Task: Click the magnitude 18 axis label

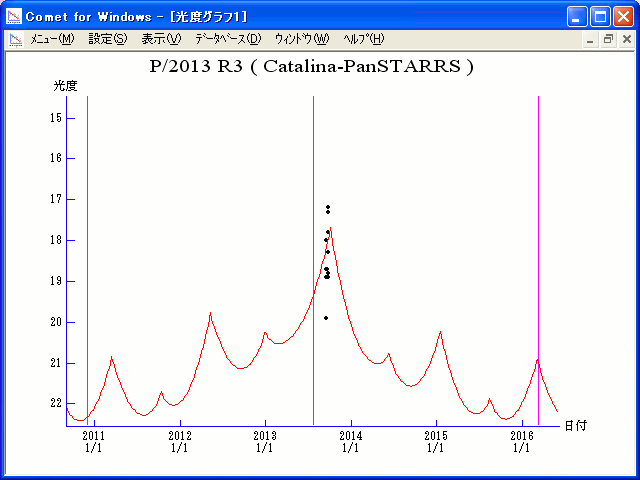Action: point(56,240)
